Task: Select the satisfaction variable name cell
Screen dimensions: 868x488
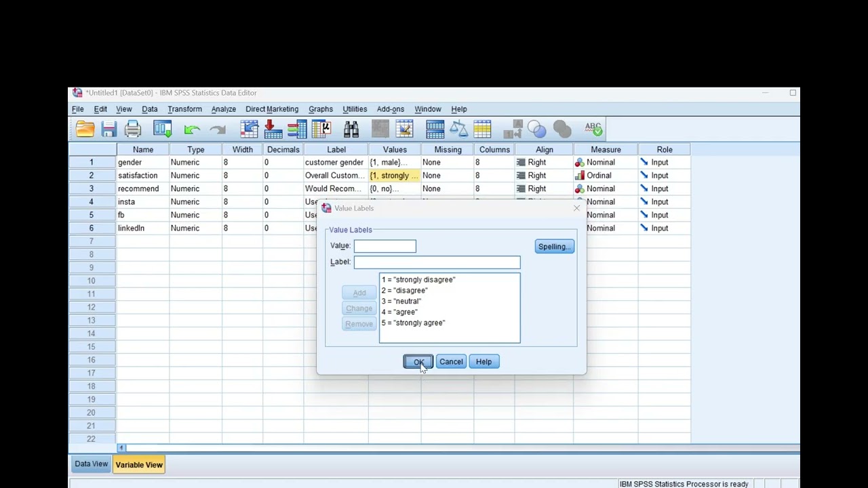Action: [x=143, y=176]
